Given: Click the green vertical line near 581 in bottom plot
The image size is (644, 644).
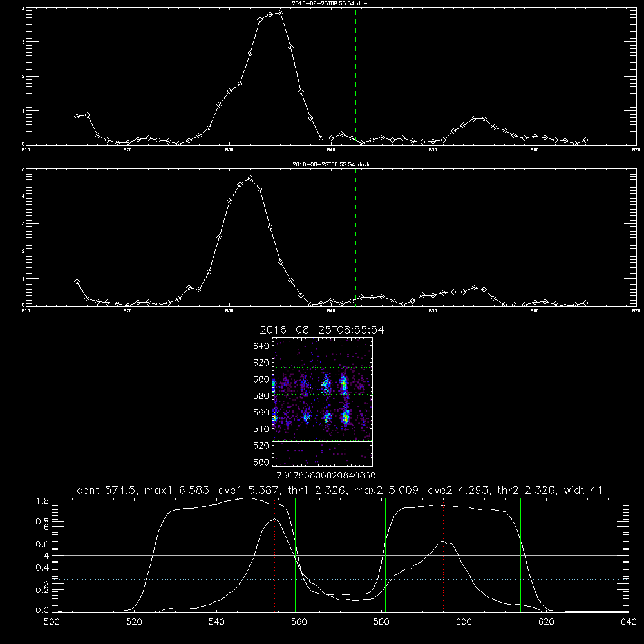Looking at the screenshot, I should coord(385,556).
